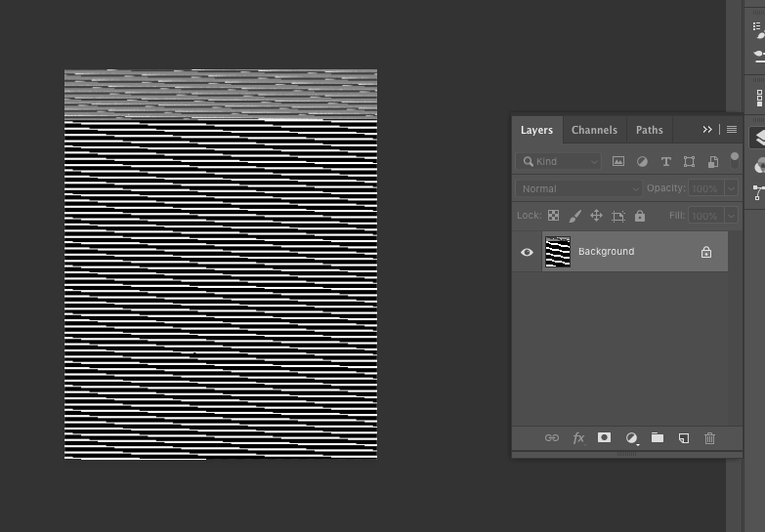Click the link layers icon

pyautogui.click(x=552, y=438)
